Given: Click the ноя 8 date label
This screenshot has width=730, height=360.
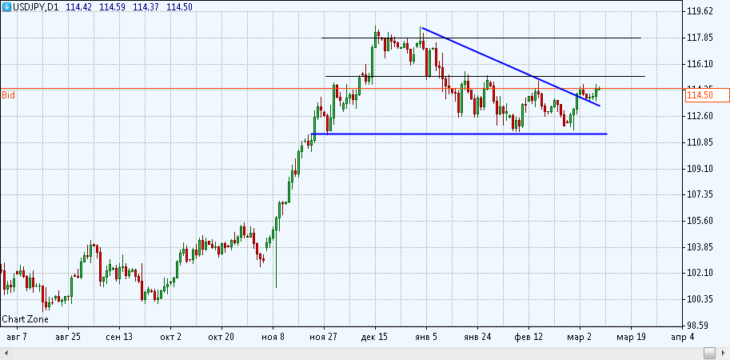Looking at the screenshot, I should (x=273, y=337).
